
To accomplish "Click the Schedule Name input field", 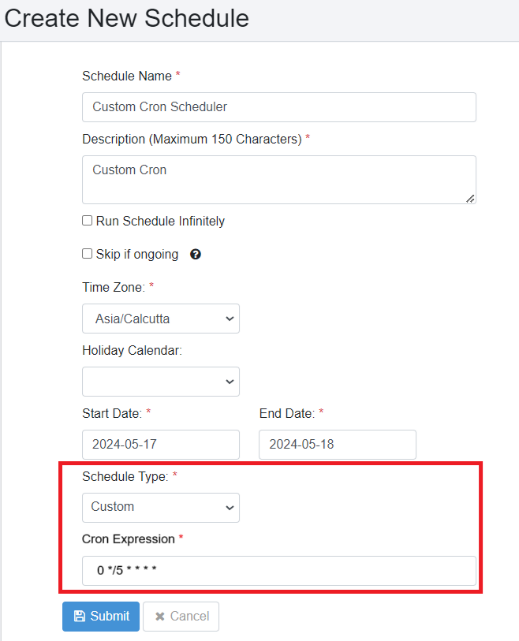I will pyautogui.click(x=279, y=107).
